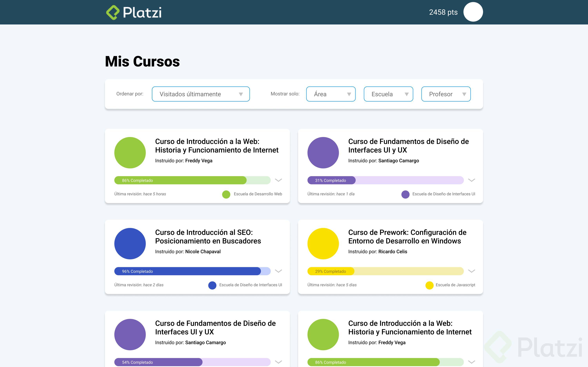Click the 31% Completado progress bar
588x367 pixels.
click(x=331, y=180)
